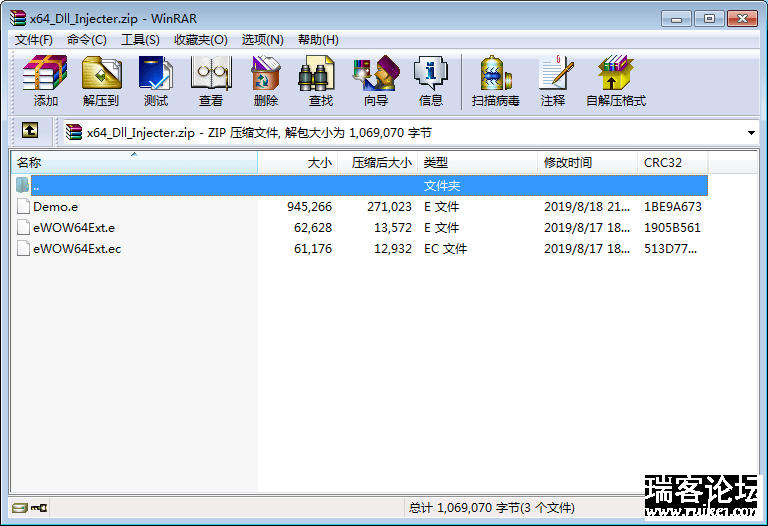Click the WinRAR icon in title bar
This screenshot has width=768, height=526.
(18, 18)
